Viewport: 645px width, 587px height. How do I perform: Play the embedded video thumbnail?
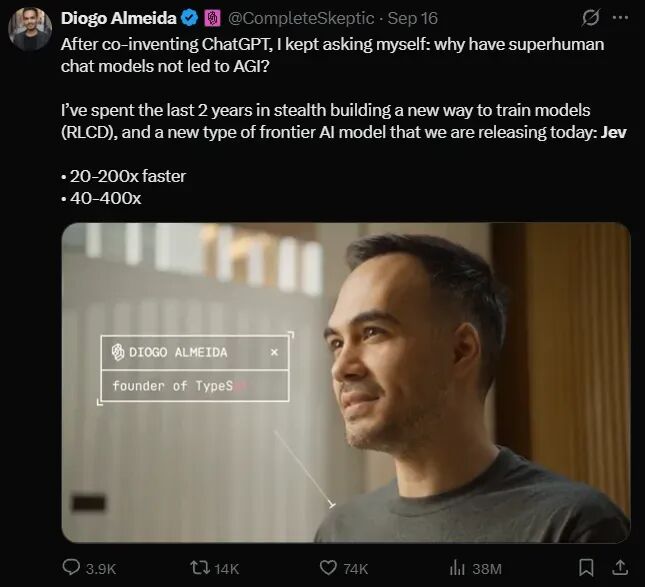[x=346, y=383]
